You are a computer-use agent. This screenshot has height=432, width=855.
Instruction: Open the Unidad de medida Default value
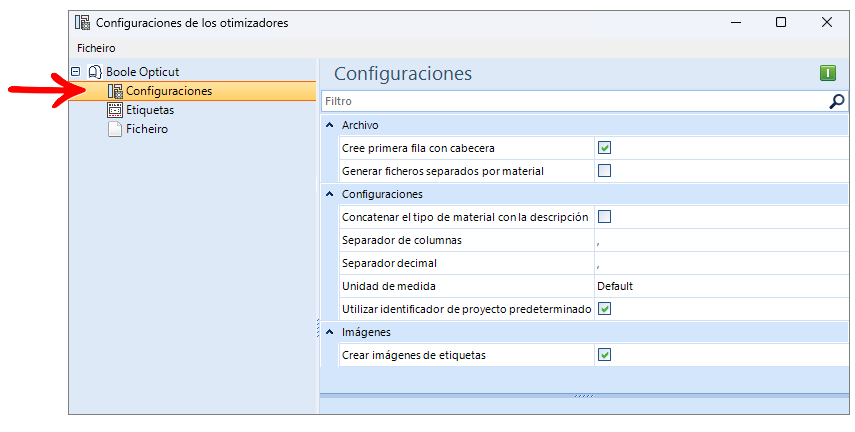(x=721, y=286)
